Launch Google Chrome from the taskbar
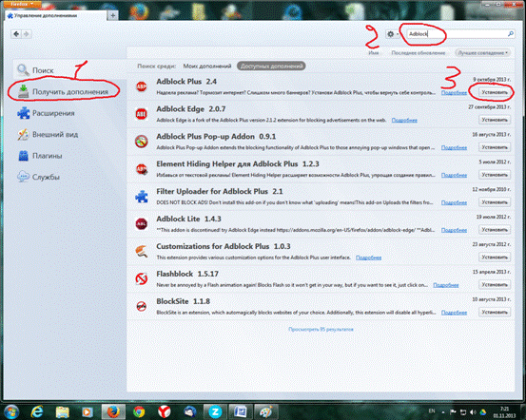Screen dimensions: 526x420 tap(139, 411)
